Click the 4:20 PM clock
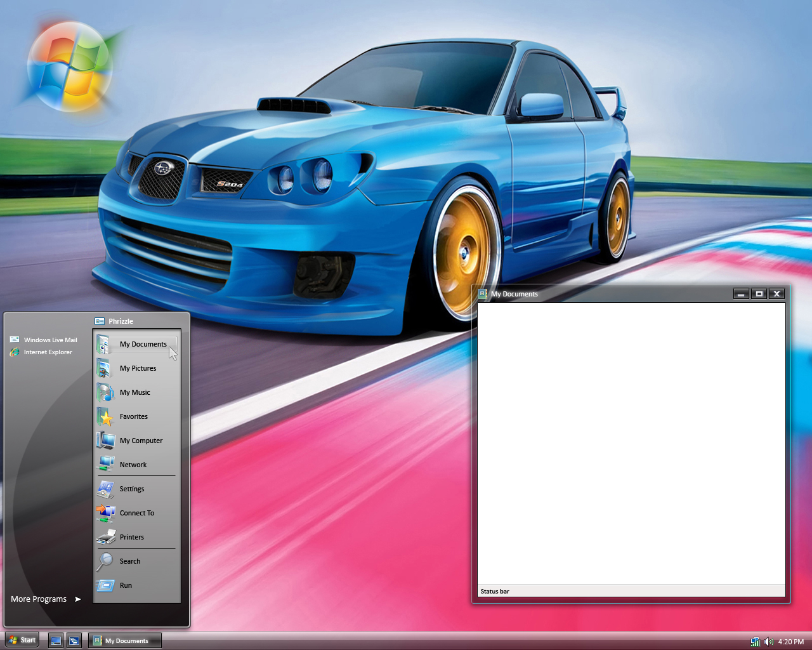Screen dimensions: 812x650 pyautogui.click(x=791, y=642)
